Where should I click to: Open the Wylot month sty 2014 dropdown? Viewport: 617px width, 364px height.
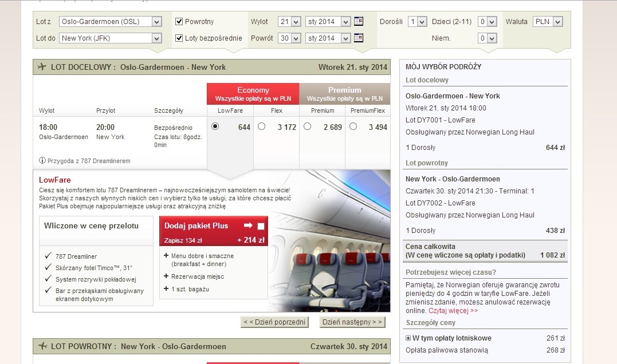tap(328, 22)
